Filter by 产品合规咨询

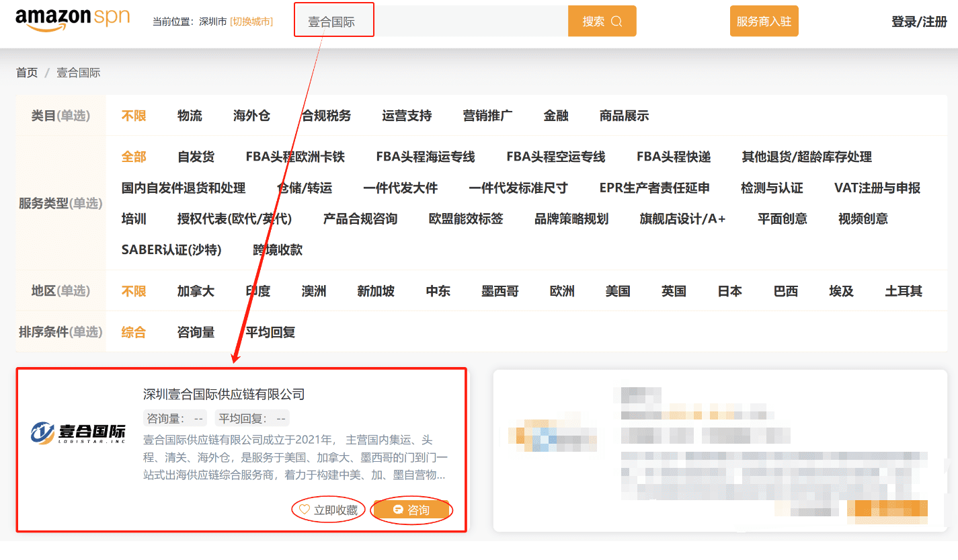click(x=360, y=218)
